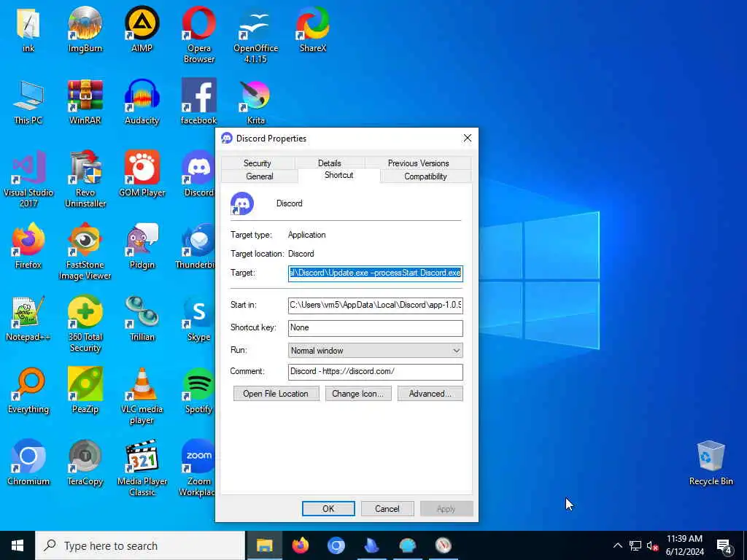The height and width of the screenshot is (560, 747).
Task: Select the Thunderbird desktop icon
Action: [196, 246]
